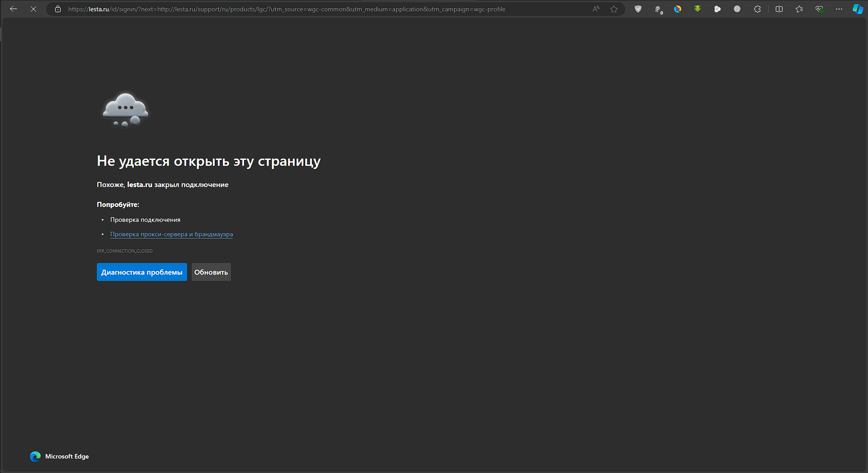Click the Microsoft Edge logo text
This screenshot has width=868, height=473.
67,456
